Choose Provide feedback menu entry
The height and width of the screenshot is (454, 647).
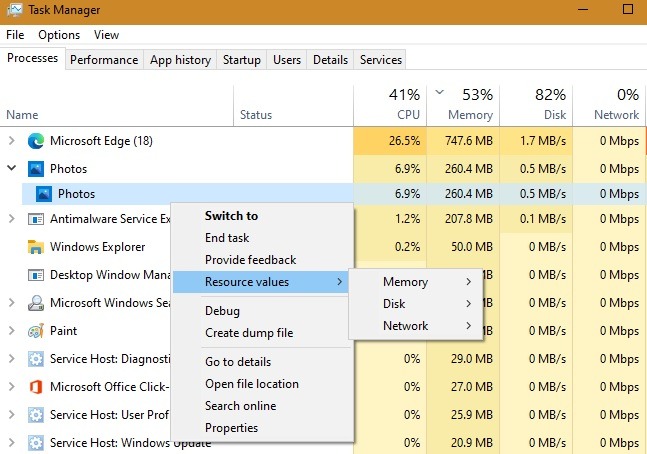click(x=262, y=260)
